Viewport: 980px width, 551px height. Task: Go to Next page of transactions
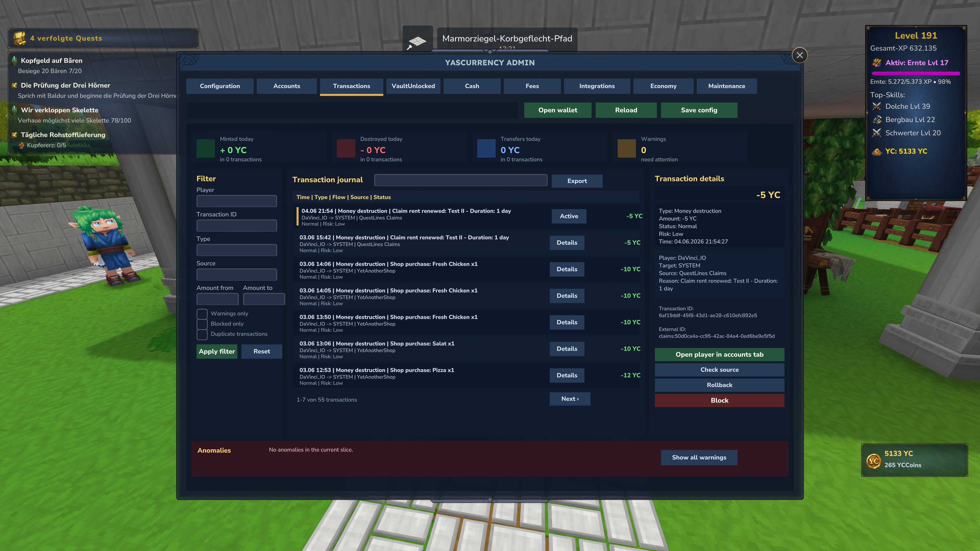coord(570,399)
